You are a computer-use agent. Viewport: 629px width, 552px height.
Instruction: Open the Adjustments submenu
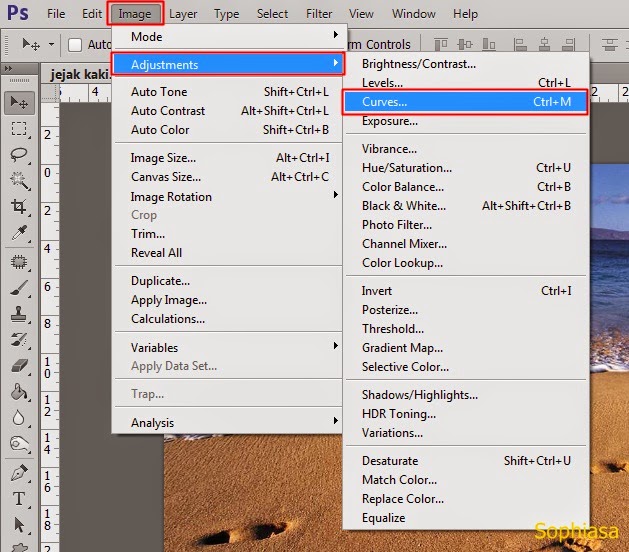point(227,64)
